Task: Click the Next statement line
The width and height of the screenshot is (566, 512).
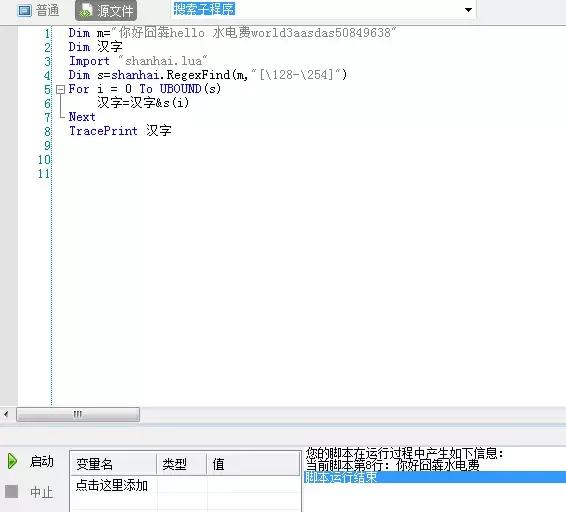Action: click(x=82, y=117)
